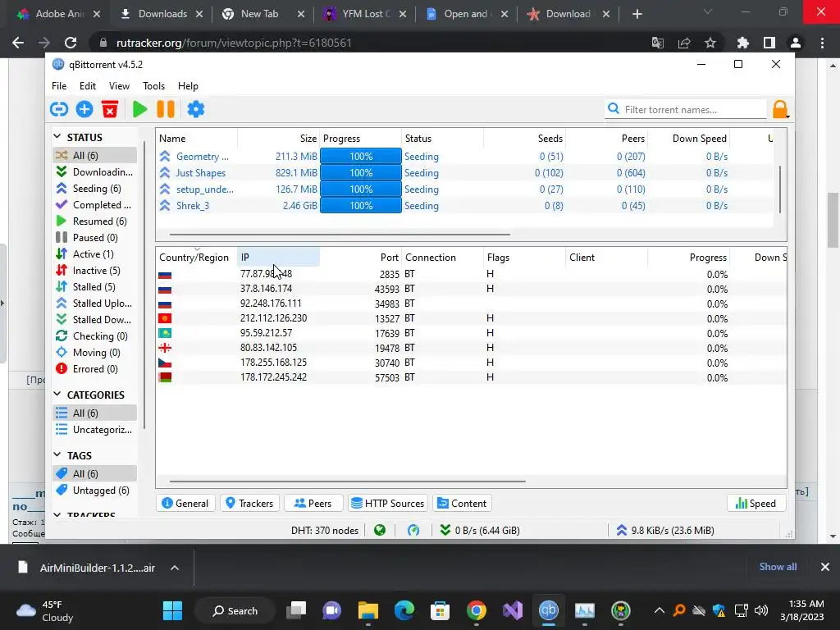Click peer IP 212.112.126.230

click(x=274, y=318)
